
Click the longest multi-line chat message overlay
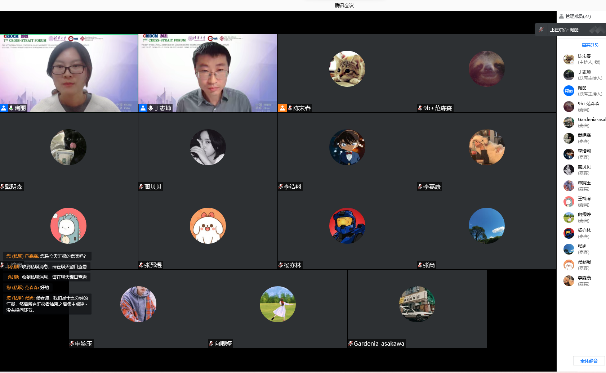(48, 304)
